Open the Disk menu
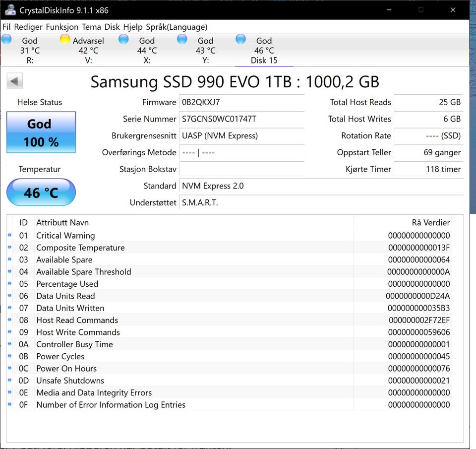476x449 pixels. [112, 27]
